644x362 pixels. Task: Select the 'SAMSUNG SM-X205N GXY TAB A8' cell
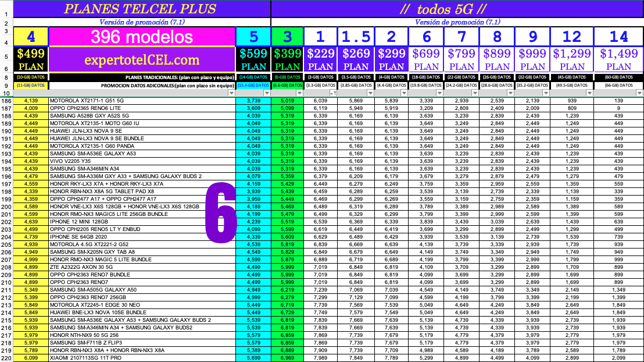point(142,252)
